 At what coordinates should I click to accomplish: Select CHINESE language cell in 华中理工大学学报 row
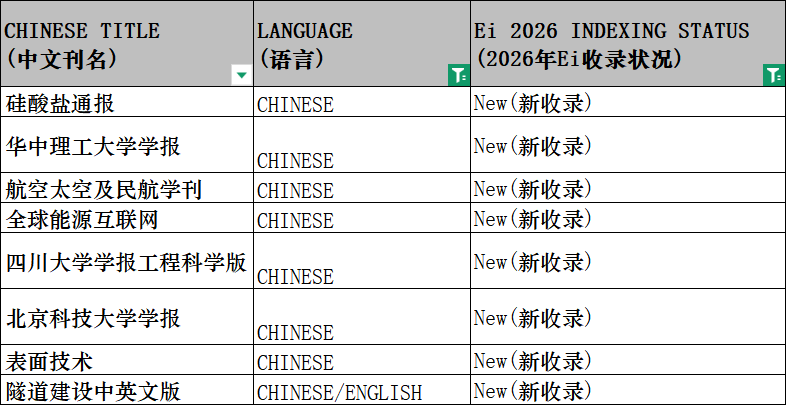pos(362,145)
